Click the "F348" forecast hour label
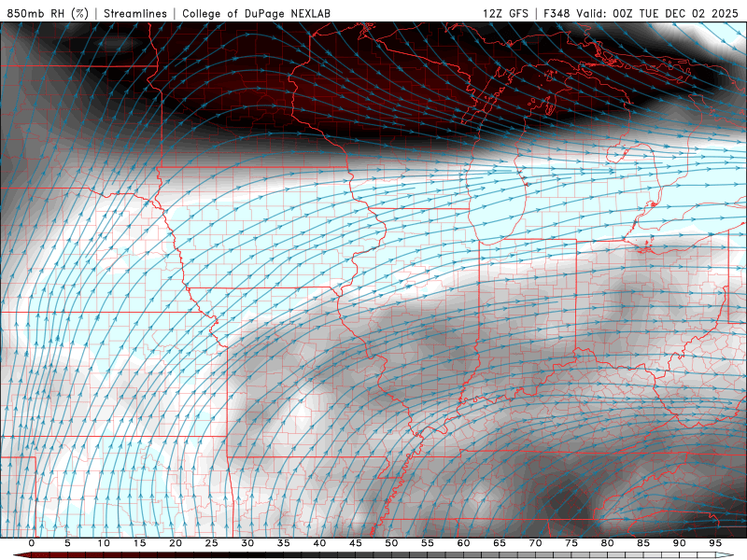The width and height of the screenshot is (747, 560). [557, 13]
